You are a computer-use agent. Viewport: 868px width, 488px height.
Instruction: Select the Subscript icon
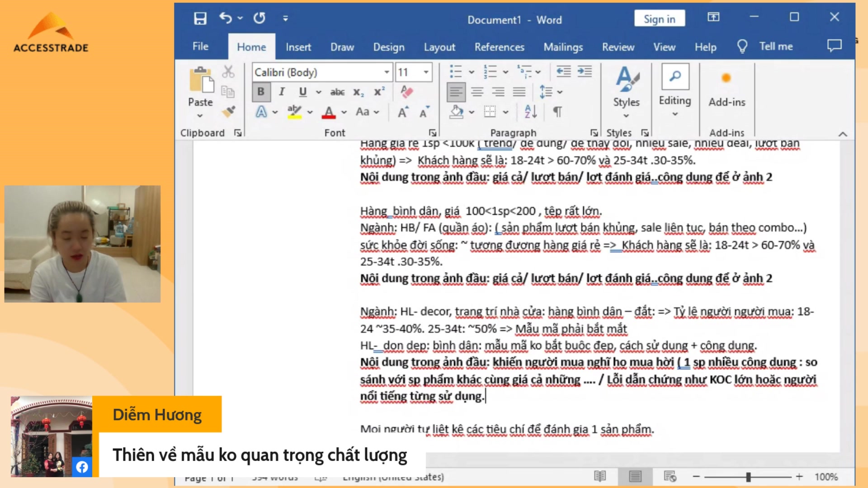point(358,92)
